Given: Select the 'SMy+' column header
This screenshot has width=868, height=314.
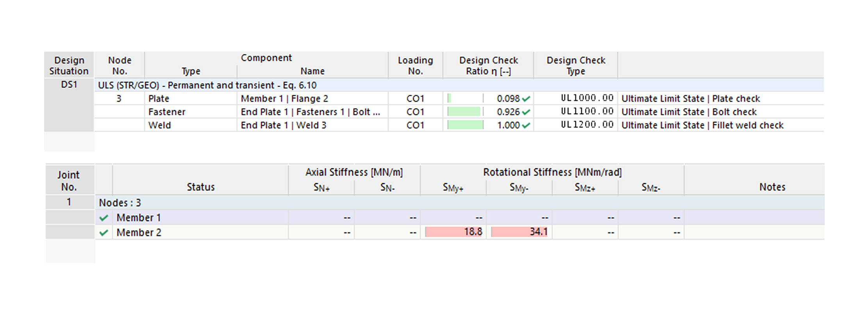Looking at the screenshot, I should [453, 188].
